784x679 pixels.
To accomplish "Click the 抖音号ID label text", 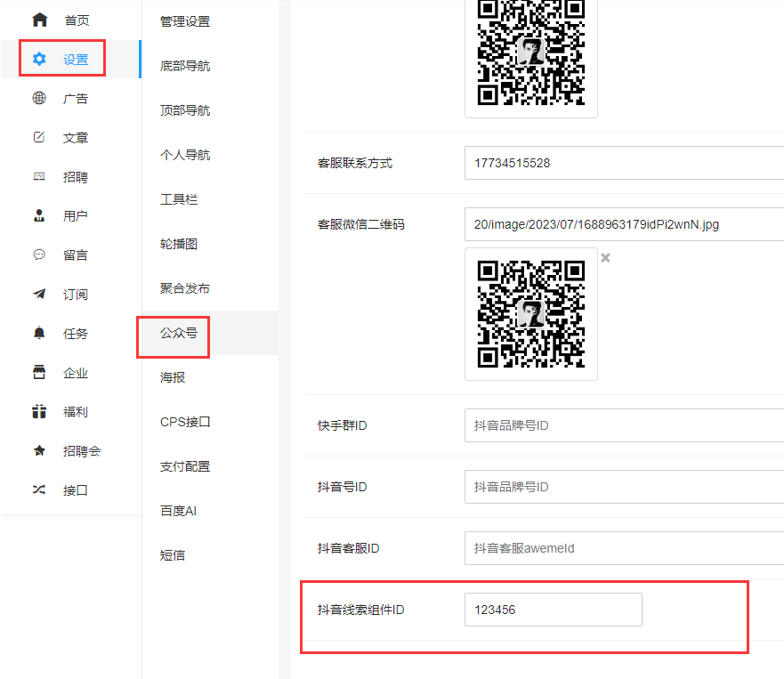I will click(x=343, y=487).
